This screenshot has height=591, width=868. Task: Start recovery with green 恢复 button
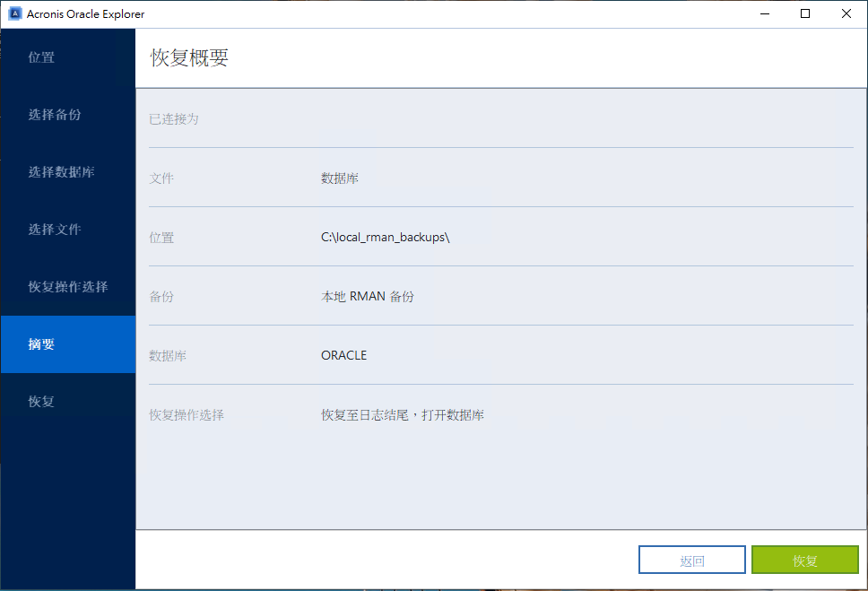805,560
